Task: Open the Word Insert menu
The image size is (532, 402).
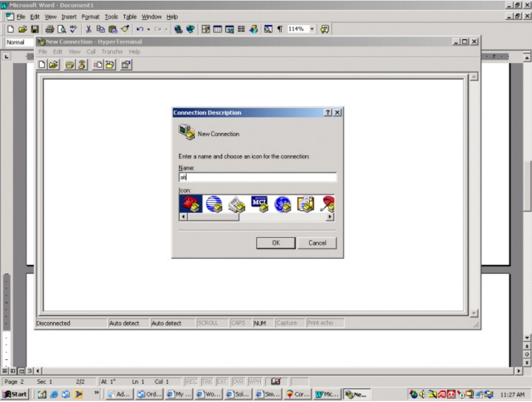Action: click(69, 16)
